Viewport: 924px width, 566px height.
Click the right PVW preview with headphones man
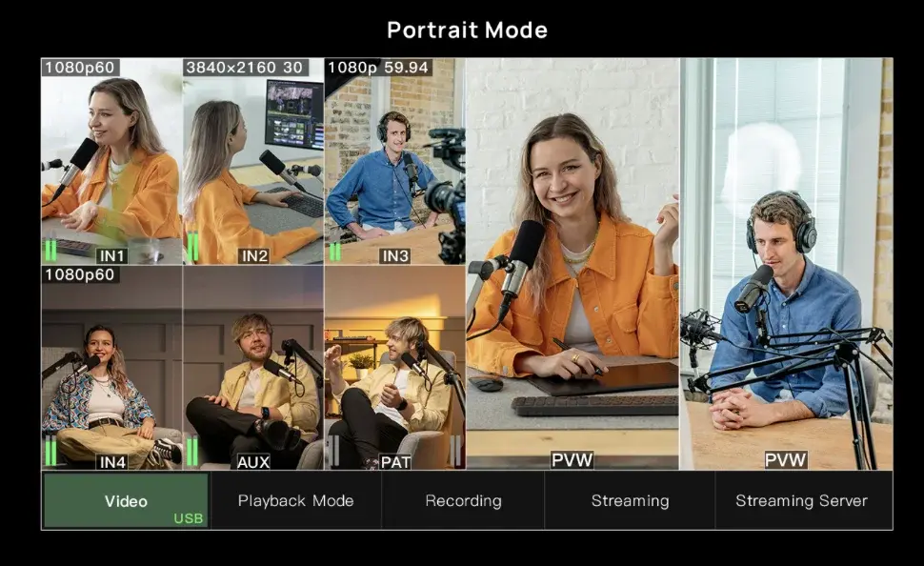(787, 264)
